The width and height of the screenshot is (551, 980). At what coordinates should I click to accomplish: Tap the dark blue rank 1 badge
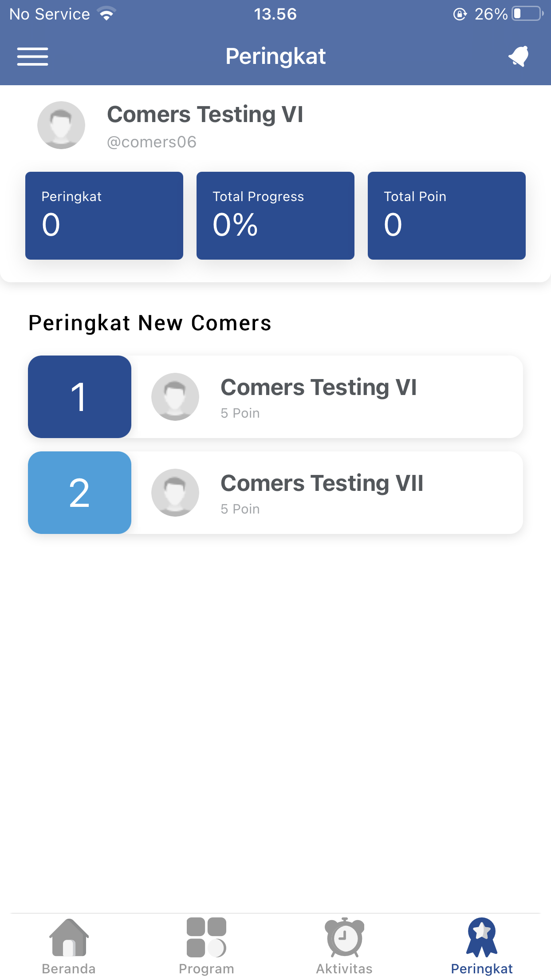(79, 397)
